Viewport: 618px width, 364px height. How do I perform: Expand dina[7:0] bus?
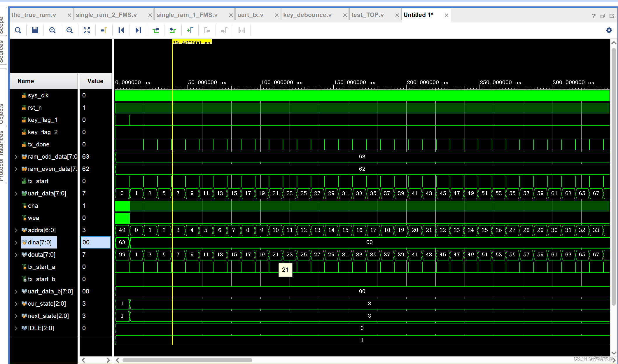[x=16, y=242]
